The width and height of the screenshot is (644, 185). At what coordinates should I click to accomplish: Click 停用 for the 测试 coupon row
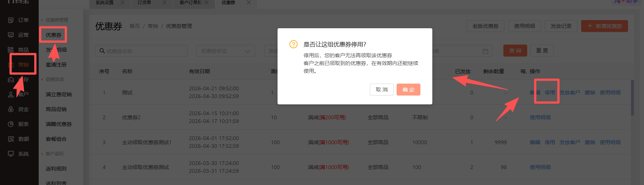click(550, 92)
